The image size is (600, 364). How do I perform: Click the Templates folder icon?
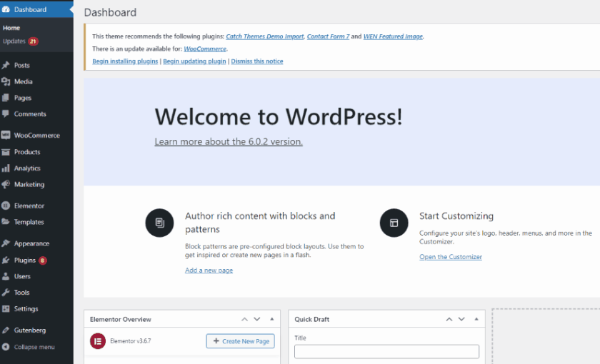pyautogui.click(x=6, y=222)
